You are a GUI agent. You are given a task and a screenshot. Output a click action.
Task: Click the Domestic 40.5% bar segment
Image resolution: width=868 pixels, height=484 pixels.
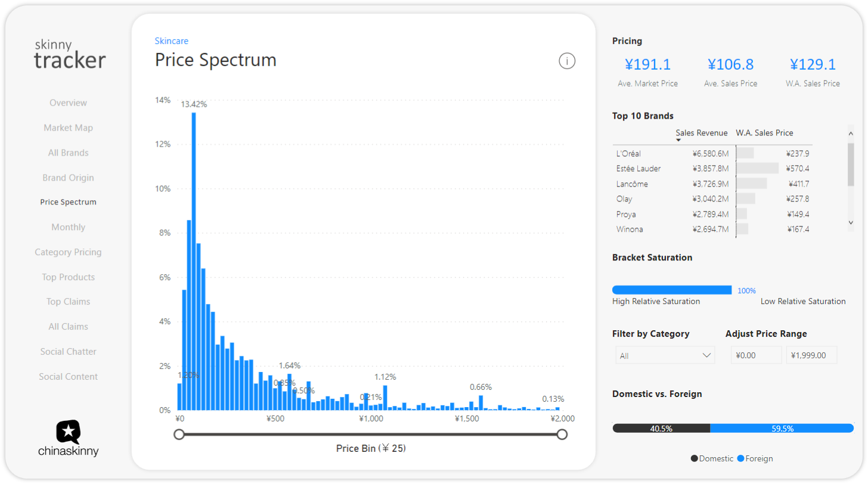click(661, 428)
